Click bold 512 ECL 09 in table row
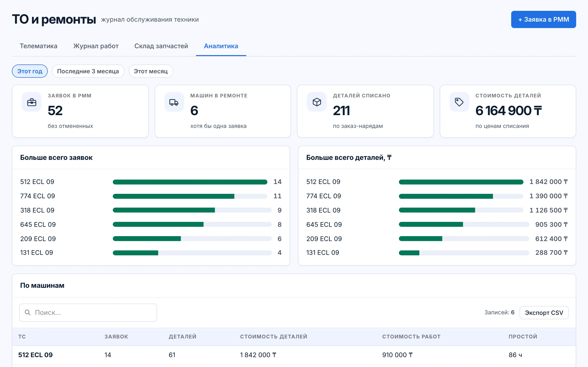This screenshot has height=367, width=588. click(x=35, y=355)
